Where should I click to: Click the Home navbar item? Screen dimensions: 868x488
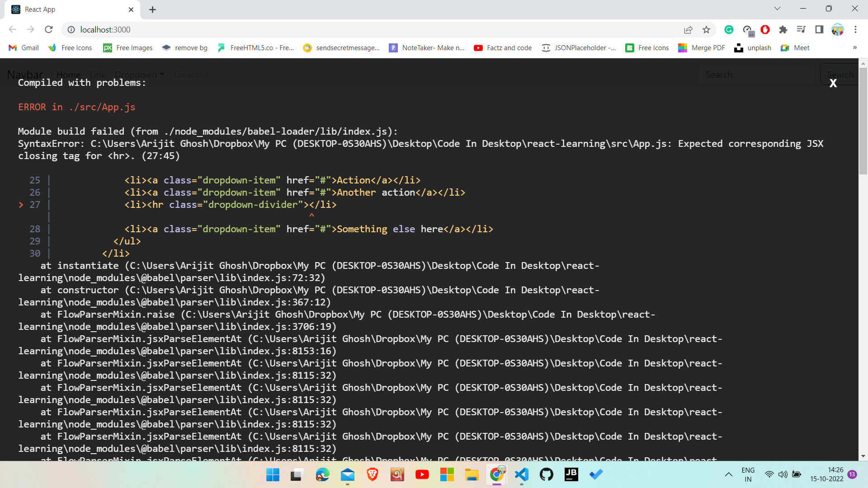(x=68, y=75)
